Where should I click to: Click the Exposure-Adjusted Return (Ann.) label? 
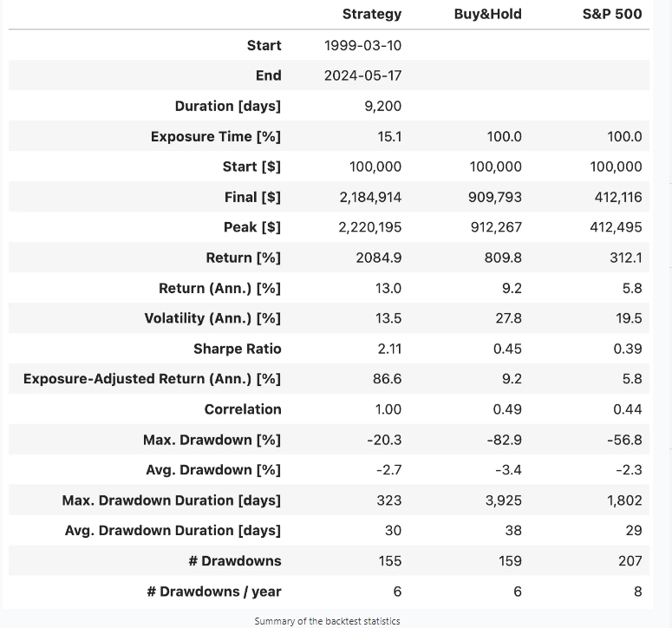[153, 379]
